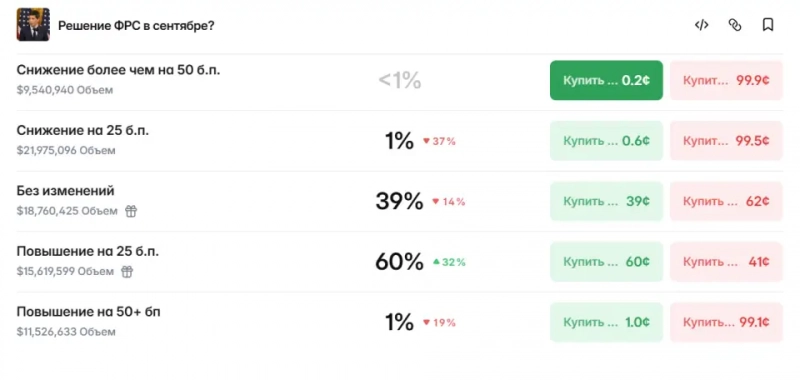This screenshot has height=380, width=800.
Task: Click the embed code icon
Action: point(702,25)
